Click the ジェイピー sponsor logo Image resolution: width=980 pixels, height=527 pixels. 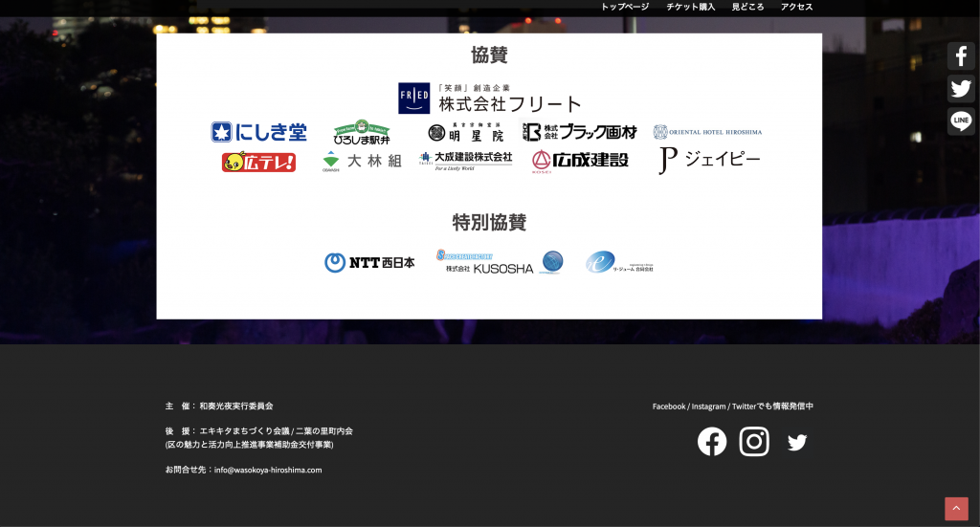709,160
